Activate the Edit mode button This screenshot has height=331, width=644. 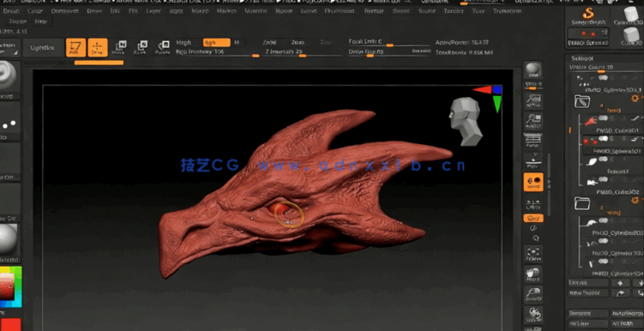coord(76,48)
